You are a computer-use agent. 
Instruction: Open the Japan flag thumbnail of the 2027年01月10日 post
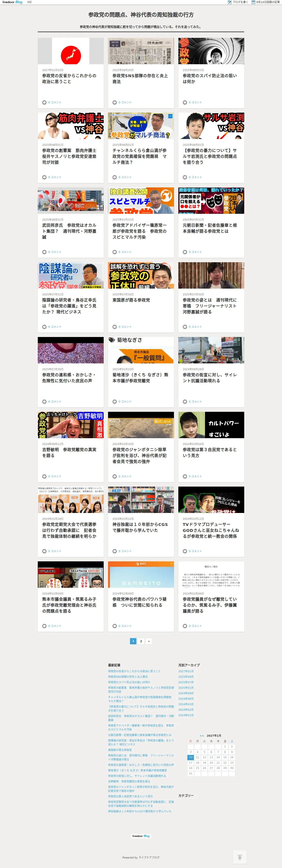pyautogui.click(x=71, y=51)
